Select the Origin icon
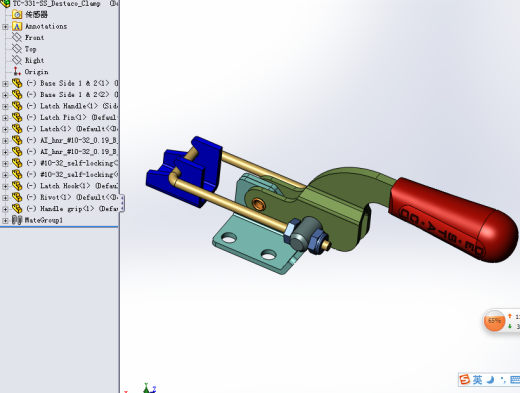520x393 pixels. pos(17,71)
